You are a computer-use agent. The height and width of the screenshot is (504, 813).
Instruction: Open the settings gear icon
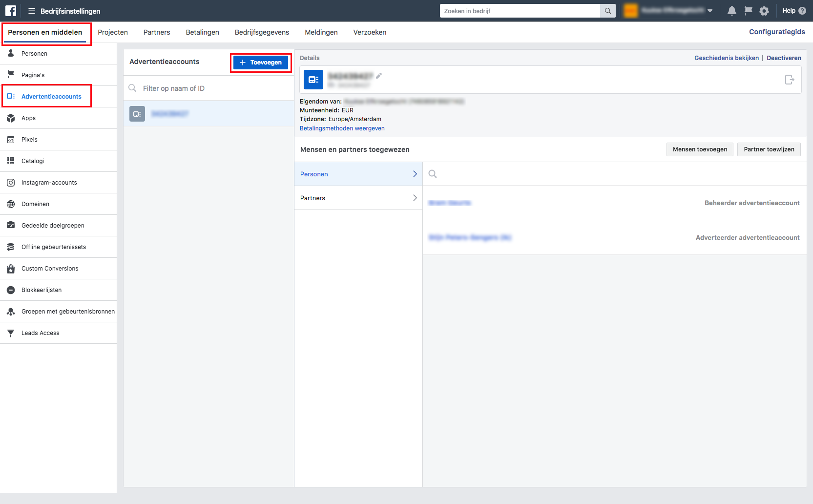click(x=764, y=11)
